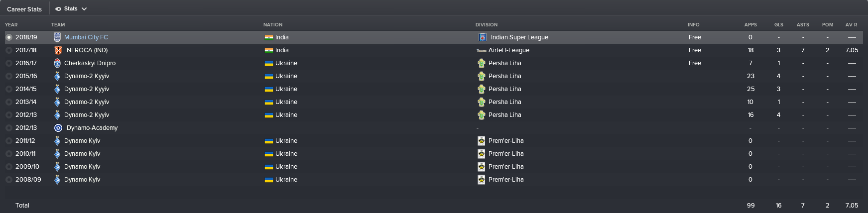
Task: Click the Dynamo-2 Kyyiv 2015/16 team name
Action: click(87, 76)
